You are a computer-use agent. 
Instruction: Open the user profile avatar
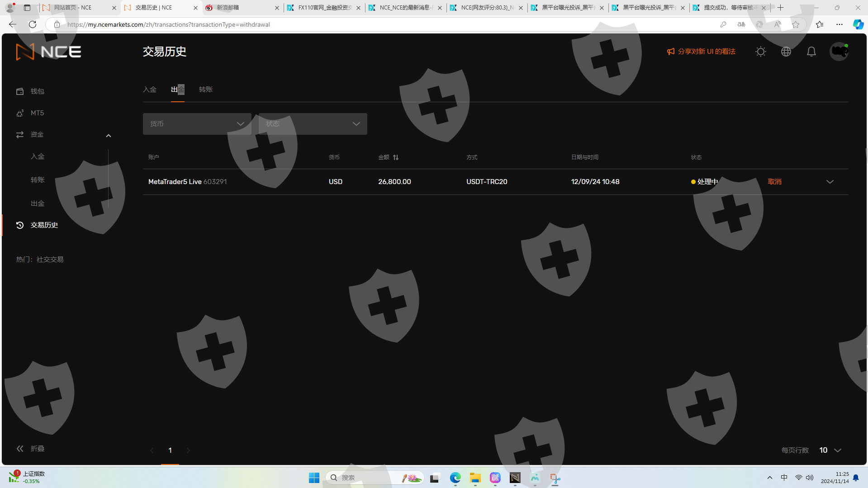click(839, 52)
